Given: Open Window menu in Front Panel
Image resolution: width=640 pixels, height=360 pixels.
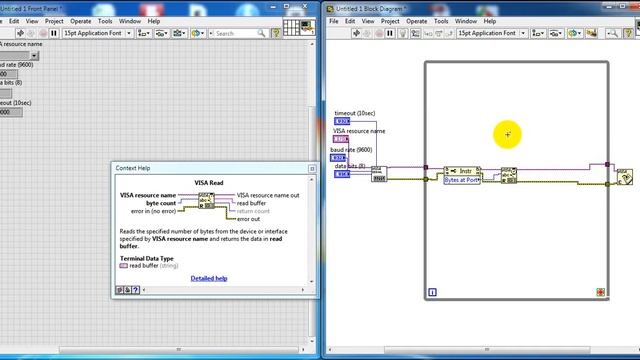Looking at the screenshot, I should 130,21.
